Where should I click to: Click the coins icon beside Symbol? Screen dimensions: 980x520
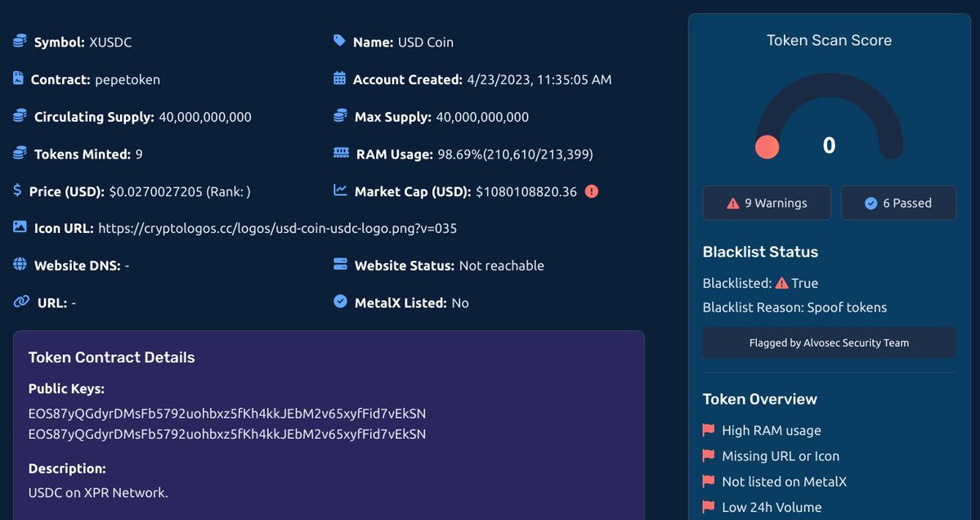pos(20,41)
